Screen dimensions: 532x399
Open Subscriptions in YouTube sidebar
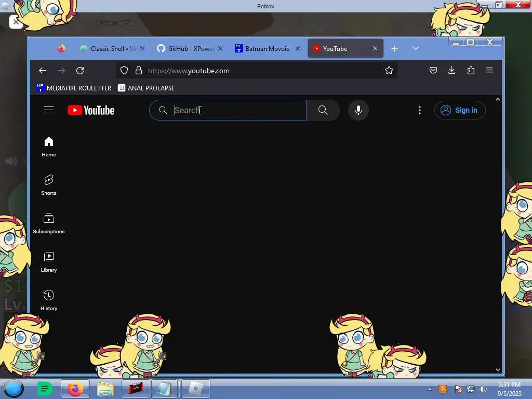pyautogui.click(x=49, y=223)
